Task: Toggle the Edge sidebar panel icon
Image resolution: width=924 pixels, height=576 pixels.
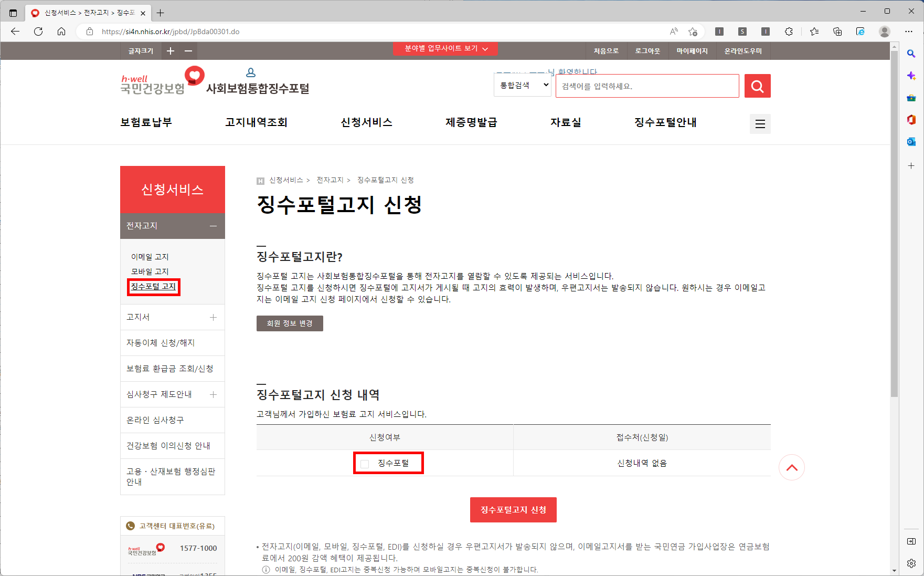Action: click(x=911, y=541)
